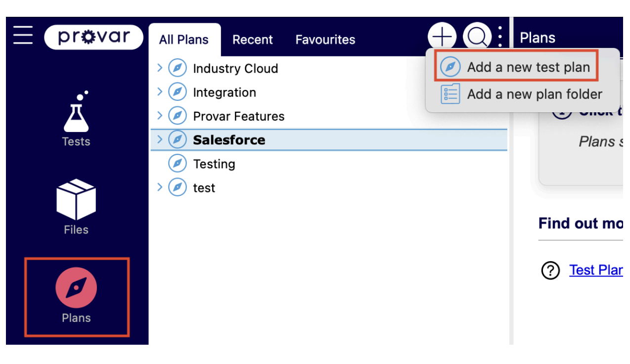Click the new test plan compass icon
Viewport: 630px width, 364px height.
(x=450, y=67)
